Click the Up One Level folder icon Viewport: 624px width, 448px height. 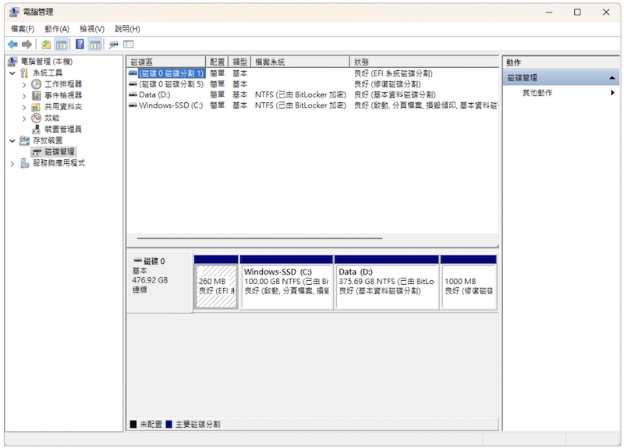point(46,45)
